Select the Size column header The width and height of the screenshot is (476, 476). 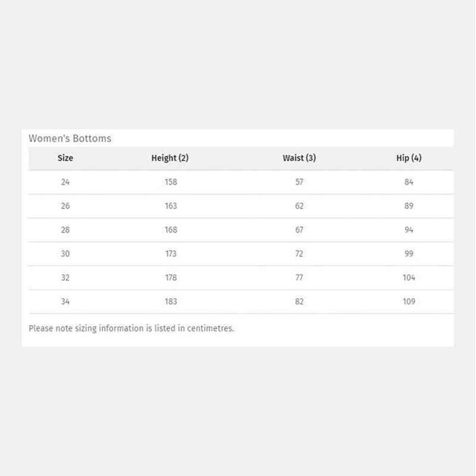(65, 158)
